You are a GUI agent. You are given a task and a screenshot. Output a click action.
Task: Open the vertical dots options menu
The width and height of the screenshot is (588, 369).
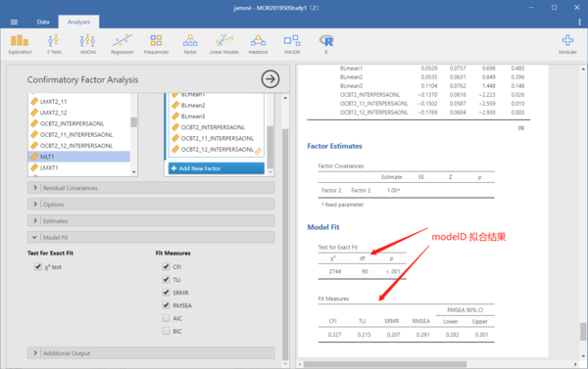[579, 23]
